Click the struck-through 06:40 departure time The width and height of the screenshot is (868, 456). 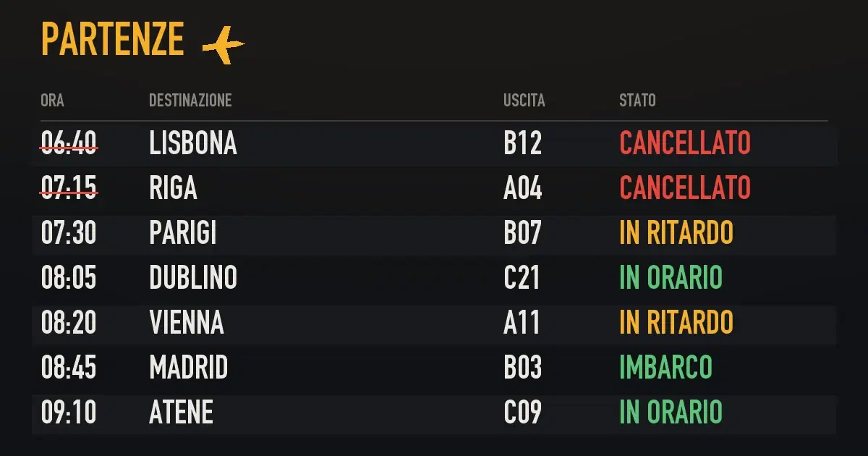pyautogui.click(x=69, y=143)
